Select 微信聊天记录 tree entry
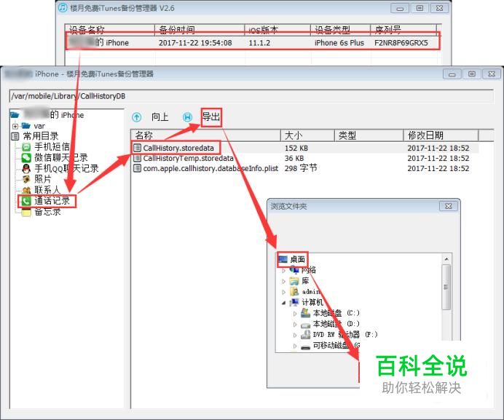Image resolution: width=504 pixels, height=420 pixels. (61, 158)
